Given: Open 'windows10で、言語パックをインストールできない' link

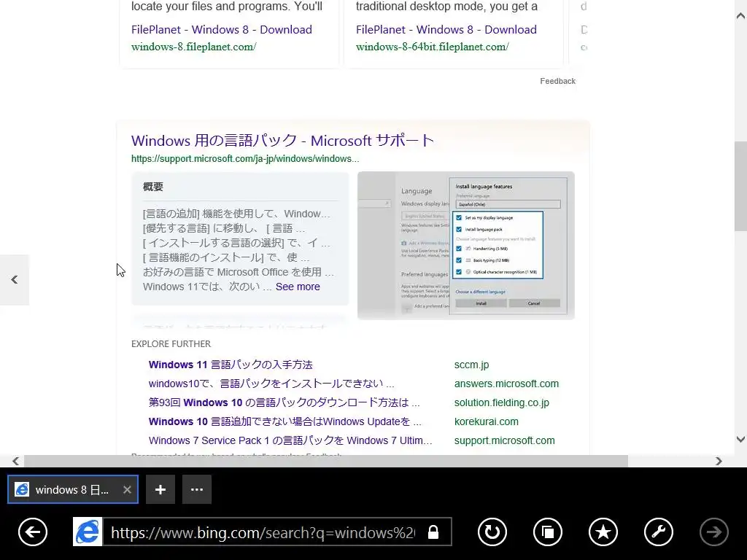Looking at the screenshot, I should [x=271, y=384].
